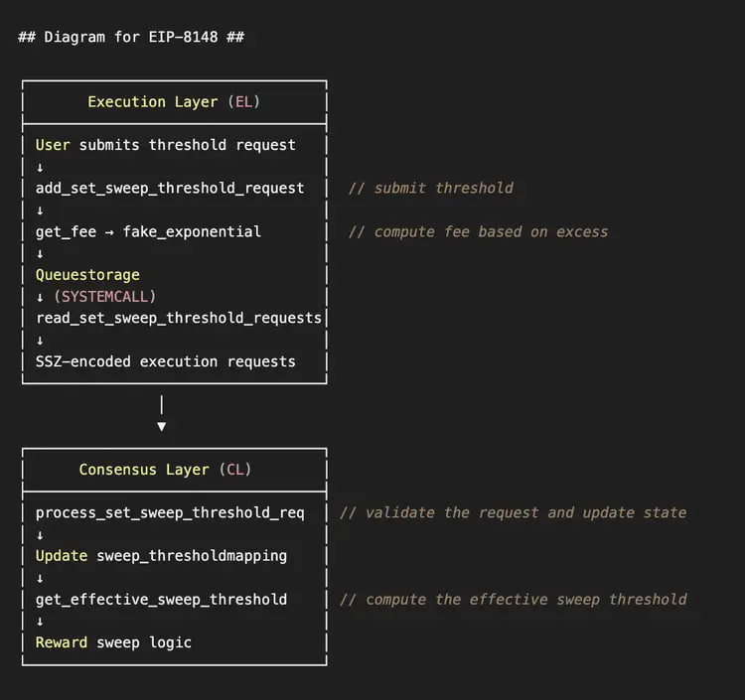Click 'get_fee → fake_exponential' text
Screen dimensions: 745x700
(x=148, y=231)
